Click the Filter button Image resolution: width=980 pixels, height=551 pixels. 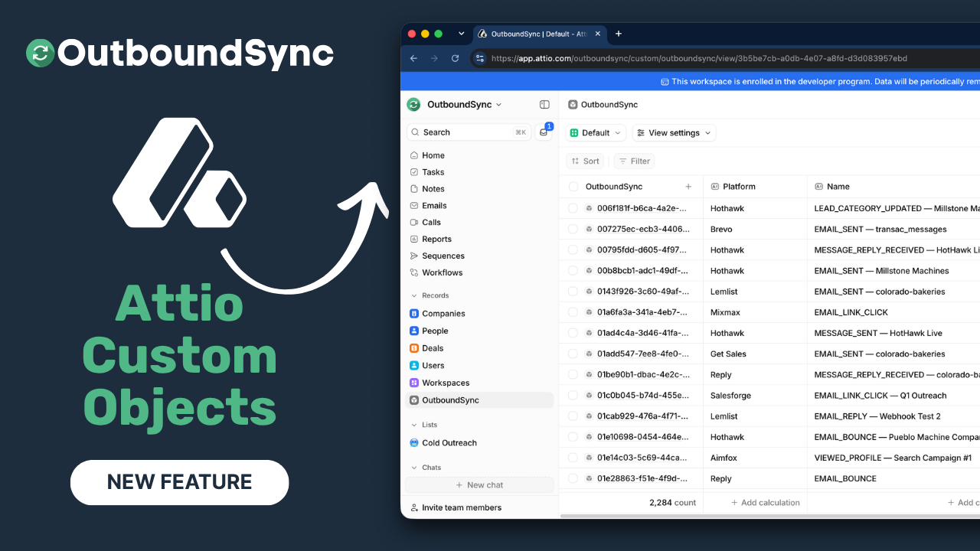[635, 161]
